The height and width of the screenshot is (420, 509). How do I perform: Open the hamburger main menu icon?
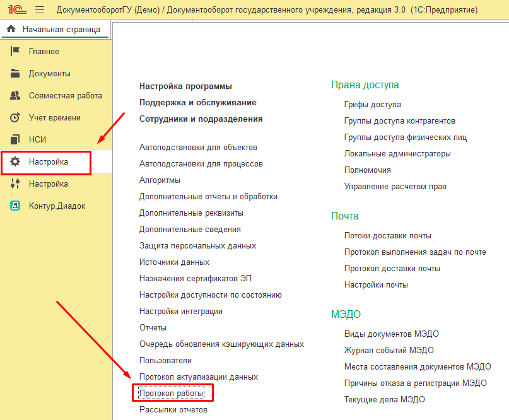[40, 9]
